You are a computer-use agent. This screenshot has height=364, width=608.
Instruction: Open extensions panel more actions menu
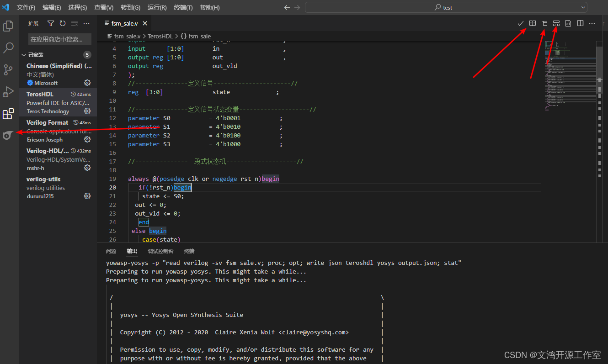click(x=86, y=23)
